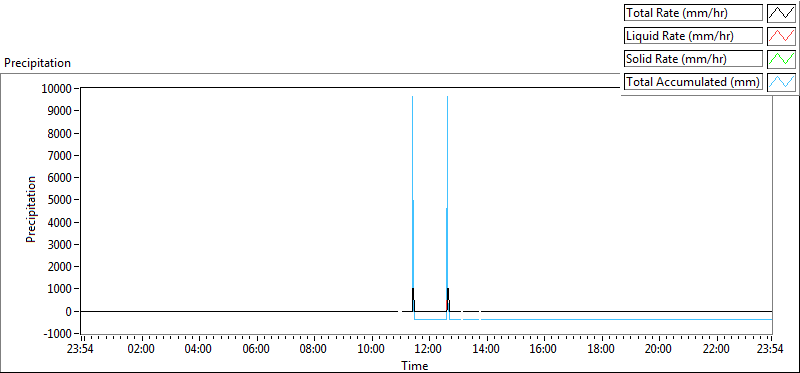Click the Total Rate black line icon
The height and width of the screenshot is (373, 800).
[781, 13]
